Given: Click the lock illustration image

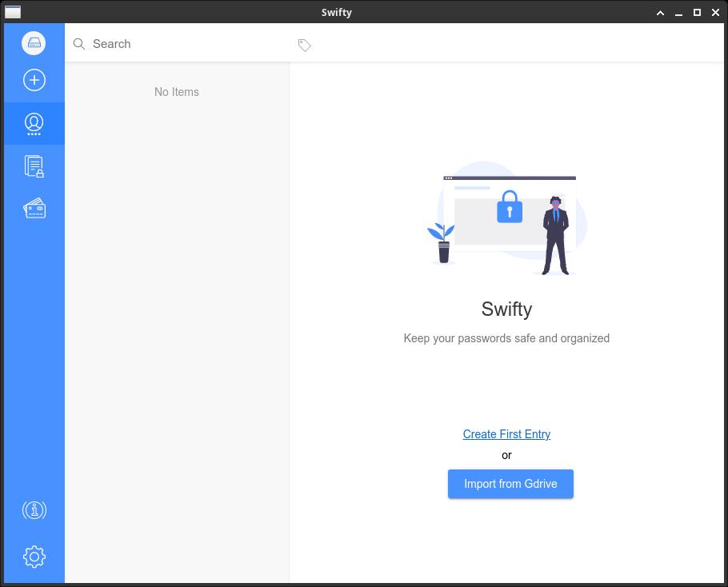Looking at the screenshot, I should coord(507,218).
